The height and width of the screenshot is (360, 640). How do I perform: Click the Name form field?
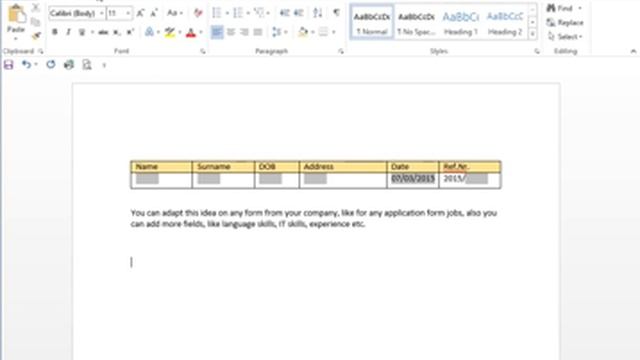coord(147,179)
